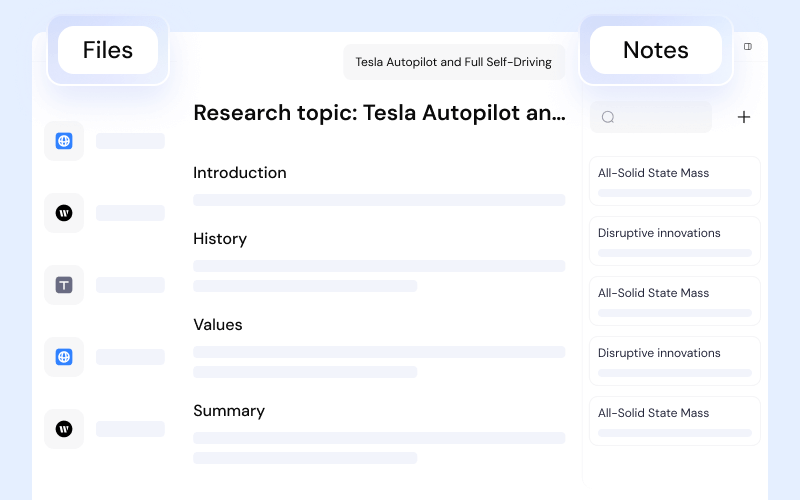Open the first Disruptive innovations note card
Image resolution: width=800 pixels, height=500 pixels.
click(674, 241)
